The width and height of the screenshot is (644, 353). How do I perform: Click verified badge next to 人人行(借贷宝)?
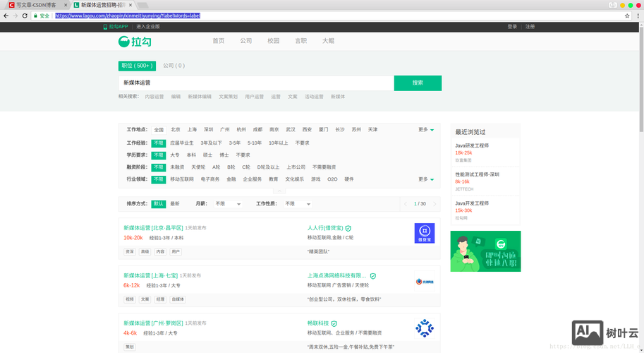(348, 229)
